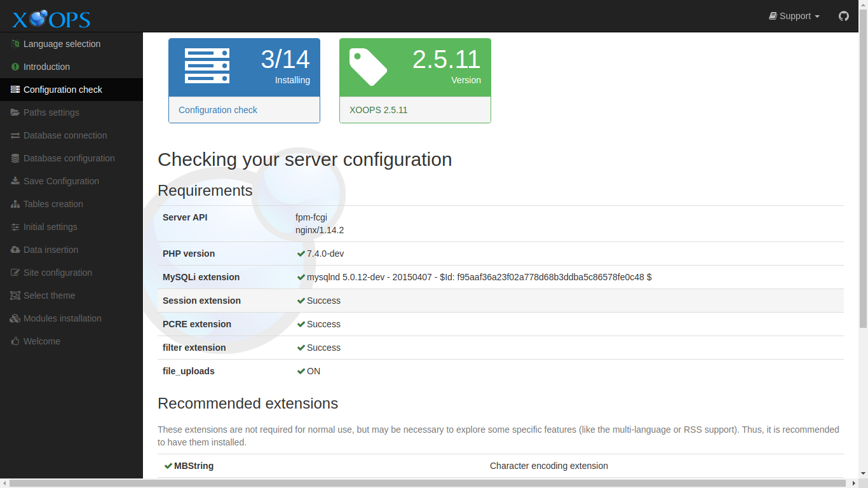Select the Paths settings folder icon
Viewport: 868px width, 488px height.
15,112
